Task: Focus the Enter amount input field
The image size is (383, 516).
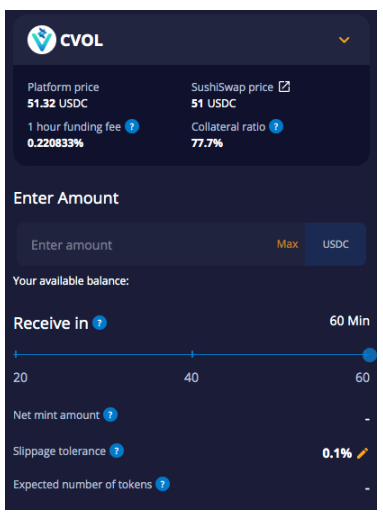Action: point(161,244)
